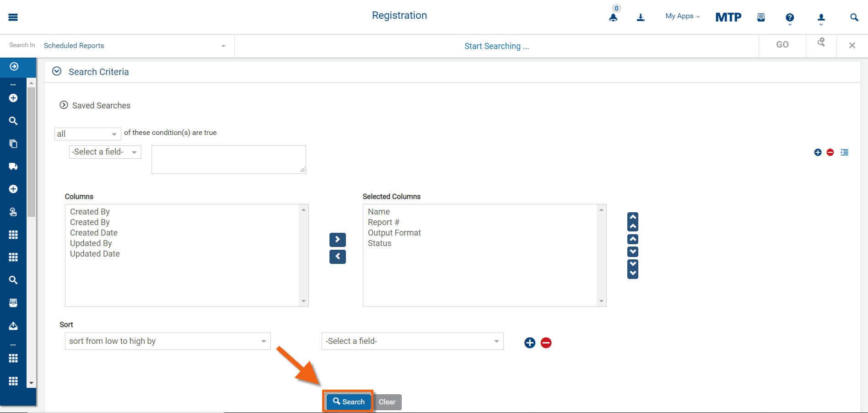Viewport: 868px width, 413px height.
Task: Open the downloads icon in header
Action: pos(641,17)
